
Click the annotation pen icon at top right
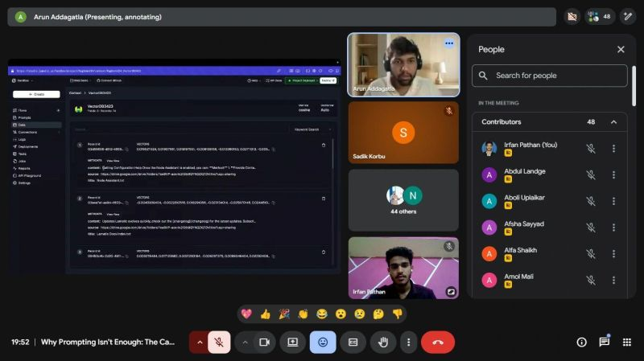coord(627,16)
